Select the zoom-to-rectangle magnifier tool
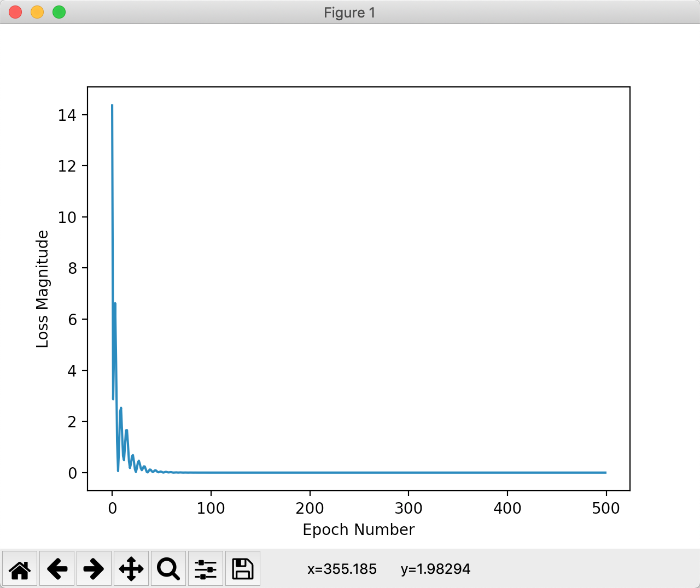 coord(168,569)
